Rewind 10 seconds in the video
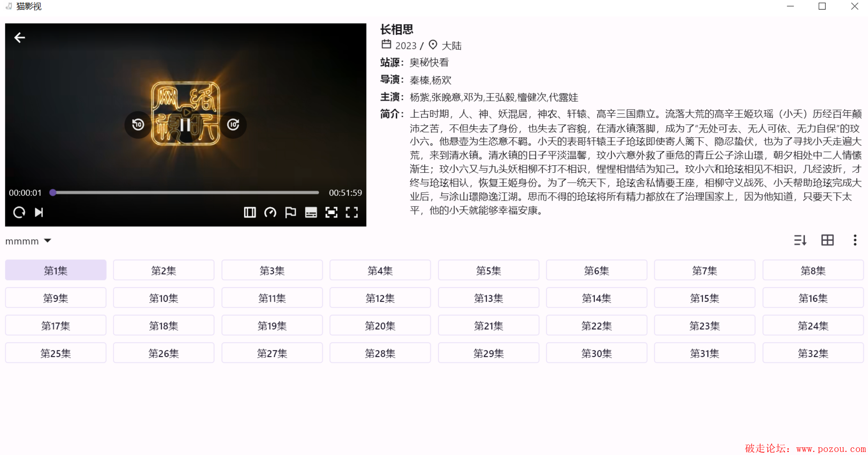 138,124
